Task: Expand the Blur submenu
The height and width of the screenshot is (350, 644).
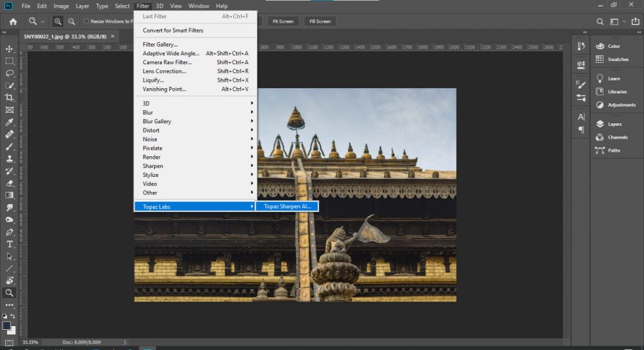Action: point(196,112)
